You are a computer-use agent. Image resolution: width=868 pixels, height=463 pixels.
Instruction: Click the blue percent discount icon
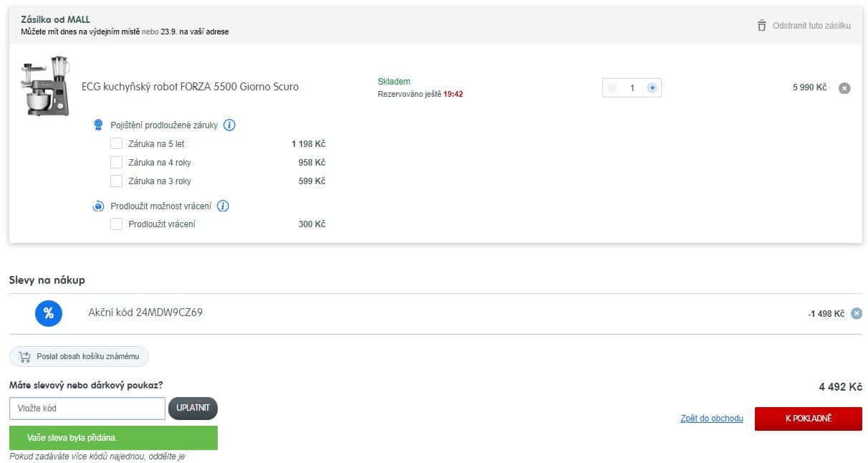49,313
